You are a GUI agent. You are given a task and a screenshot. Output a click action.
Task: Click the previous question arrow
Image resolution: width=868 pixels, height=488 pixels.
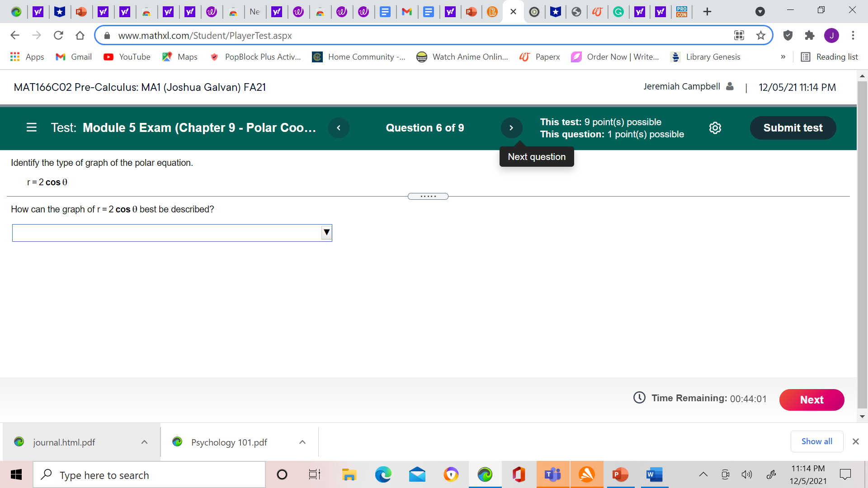coord(339,128)
